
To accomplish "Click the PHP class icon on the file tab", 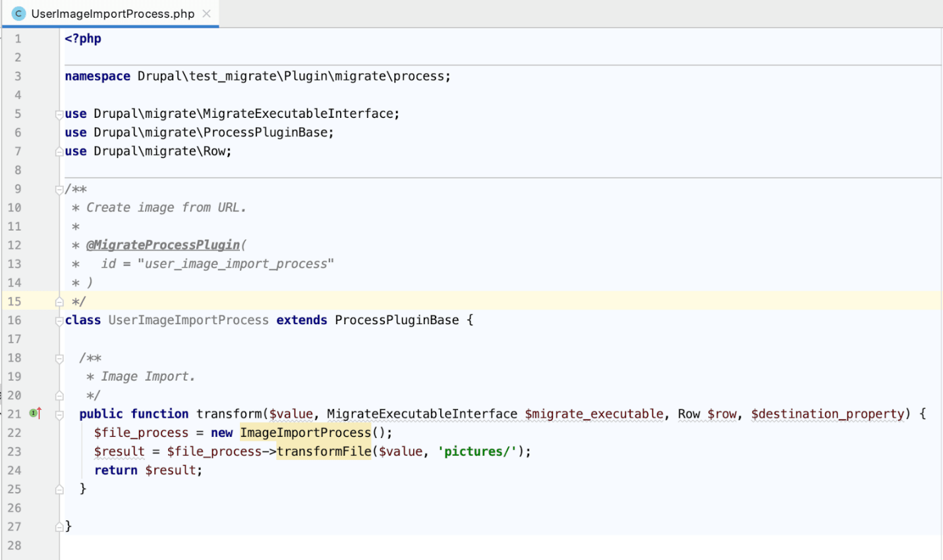I will (18, 13).
